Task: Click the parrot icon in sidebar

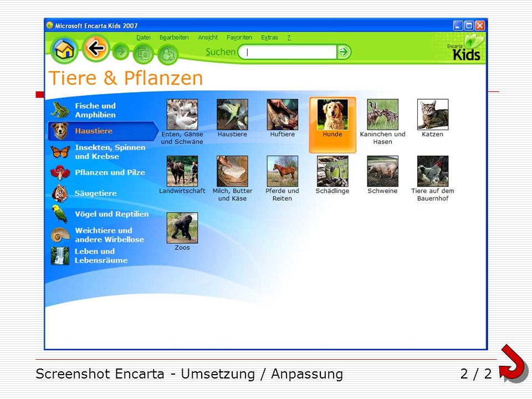Action: [x=60, y=214]
